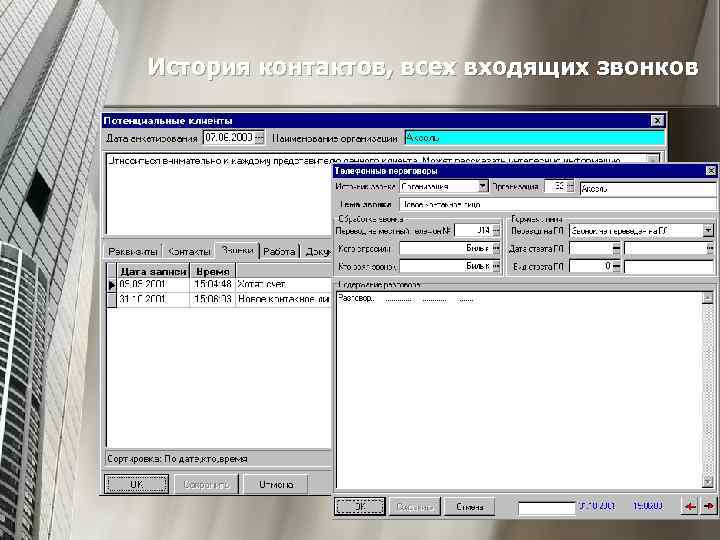720x540 pixels.
Task: Select the 15:06:03 time cell
Action: (x=213, y=299)
